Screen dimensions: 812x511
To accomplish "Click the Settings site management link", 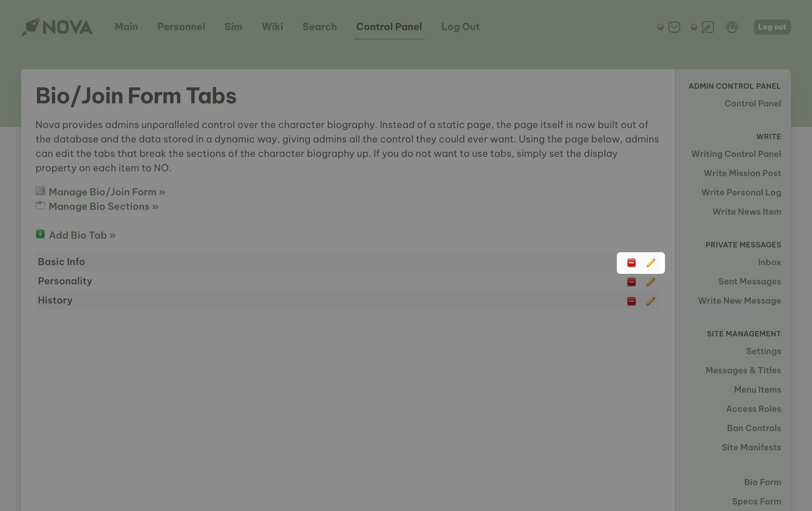I will pos(764,350).
